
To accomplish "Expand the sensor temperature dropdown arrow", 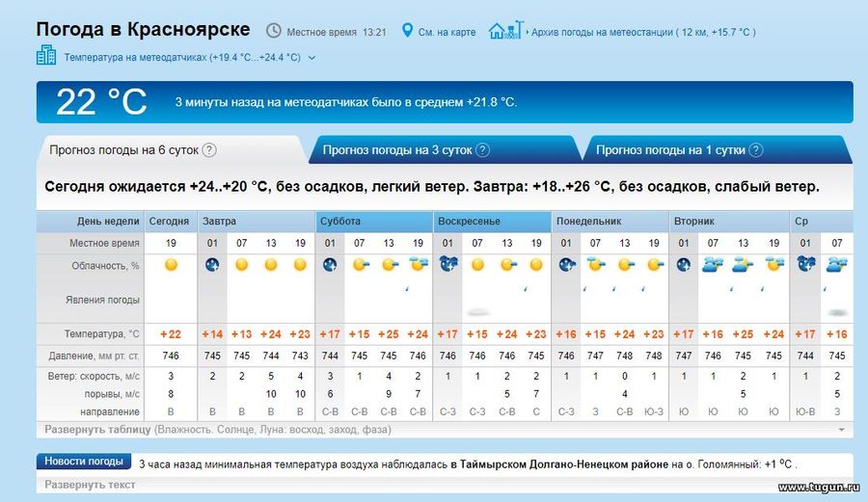I will pyautogui.click(x=312, y=58).
